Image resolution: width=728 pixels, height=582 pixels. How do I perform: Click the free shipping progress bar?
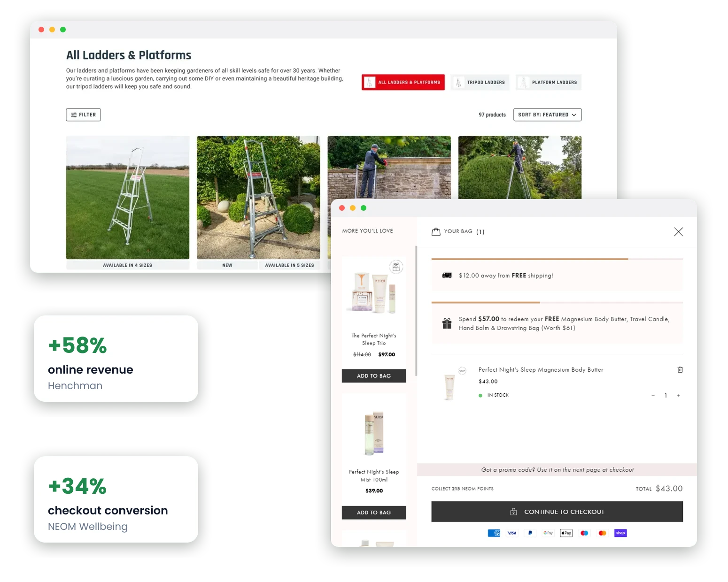tap(557, 259)
